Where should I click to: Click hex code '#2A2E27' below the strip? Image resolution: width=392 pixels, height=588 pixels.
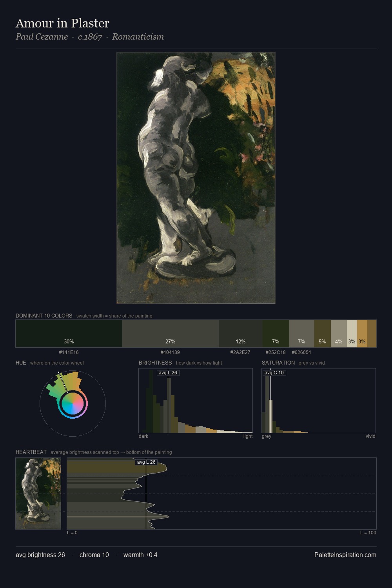[x=240, y=352]
